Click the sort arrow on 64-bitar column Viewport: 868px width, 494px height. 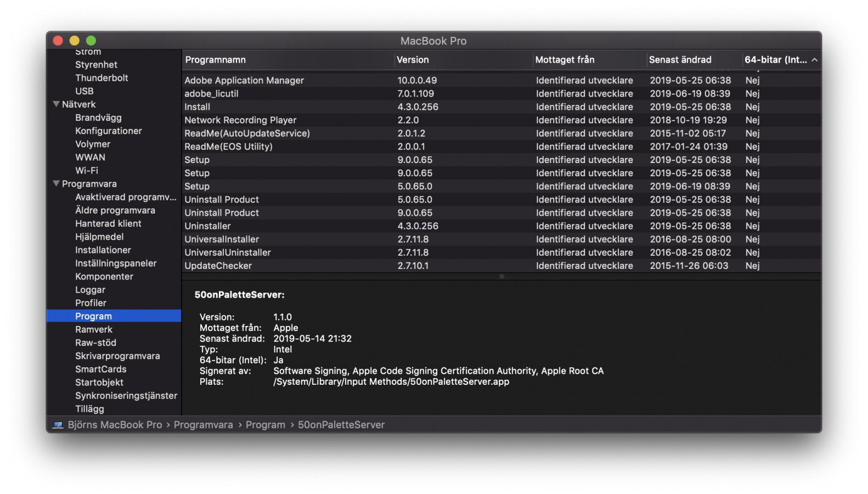point(814,60)
